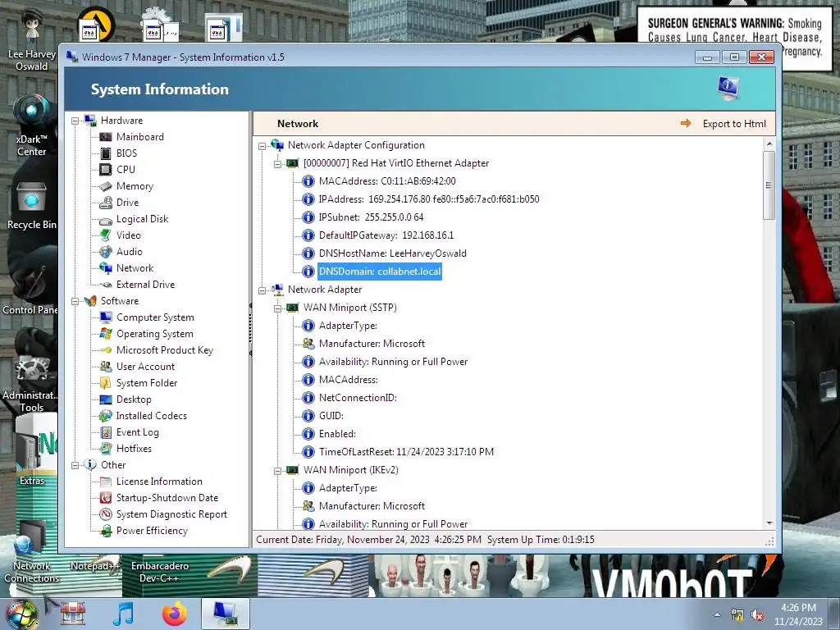The width and height of the screenshot is (840, 630).
Task: Collapse the Network Adapter node
Action: point(262,290)
